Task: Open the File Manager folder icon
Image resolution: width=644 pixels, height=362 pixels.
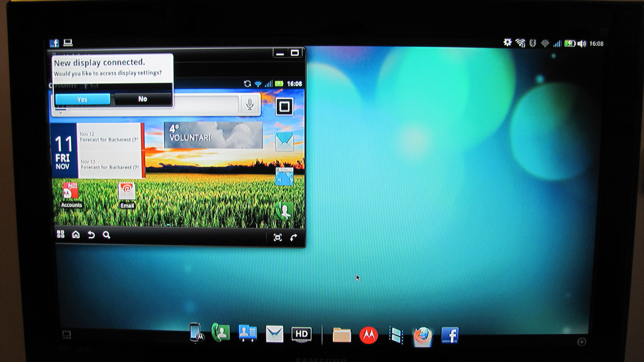Action: click(x=342, y=335)
